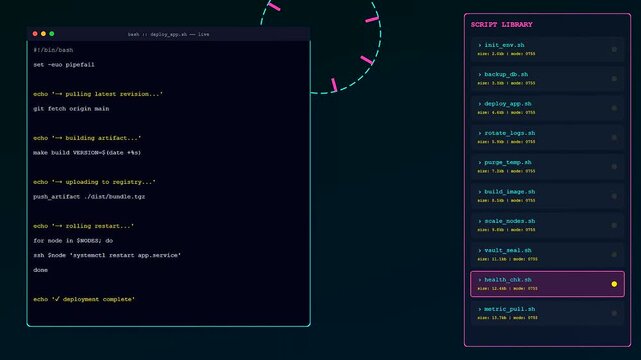
Task: Expand the chevron beside init_env.sh
Action: tap(480, 45)
